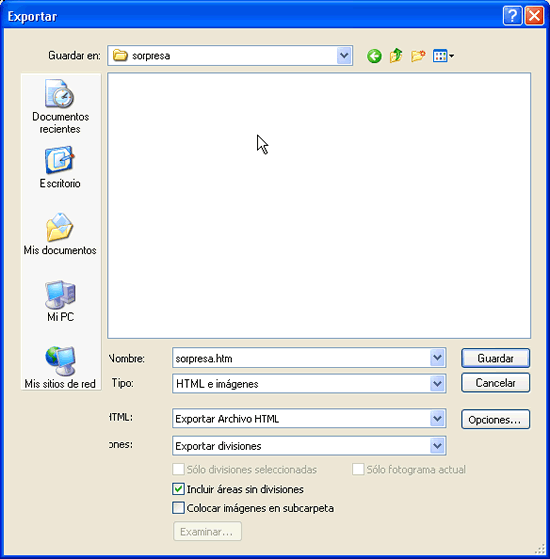Open Mis sitios de red

(60, 368)
